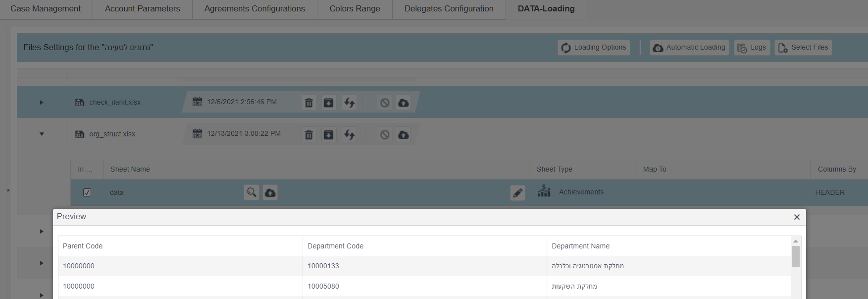Screen dimensions: 868x299
Task: Edit data sheet using the pencil icon
Action: click(518, 193)
